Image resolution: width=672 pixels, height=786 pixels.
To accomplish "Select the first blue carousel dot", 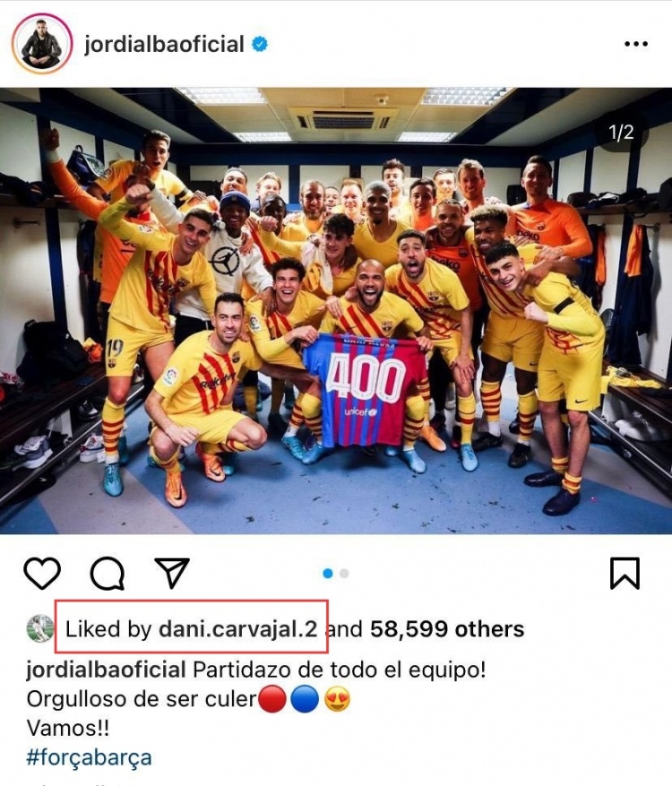I will coord(328,574).
